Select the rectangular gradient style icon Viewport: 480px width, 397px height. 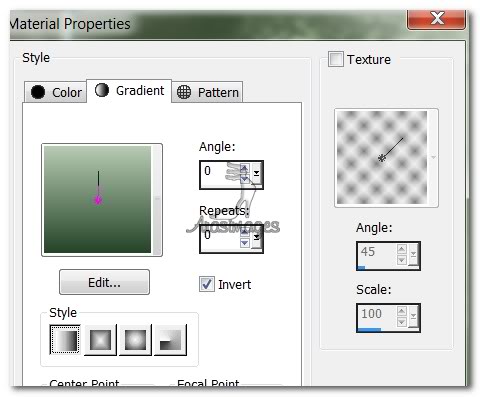[100, 340]
